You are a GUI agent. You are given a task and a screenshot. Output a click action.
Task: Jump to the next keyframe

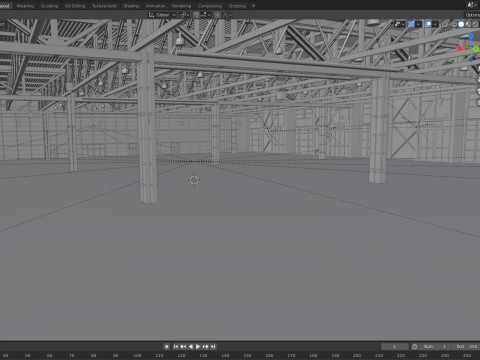(x=205, y=346)
